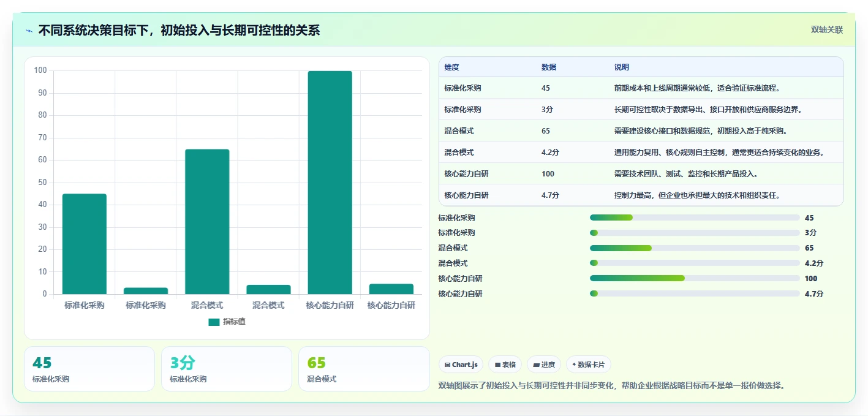Toggle the 指标值 legend color box

[x=214, y=322]
